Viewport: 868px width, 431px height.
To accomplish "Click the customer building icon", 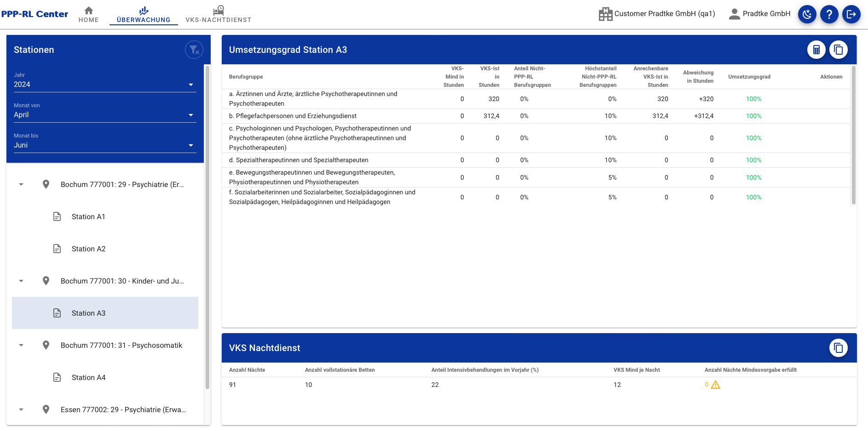I will point(605,14).
